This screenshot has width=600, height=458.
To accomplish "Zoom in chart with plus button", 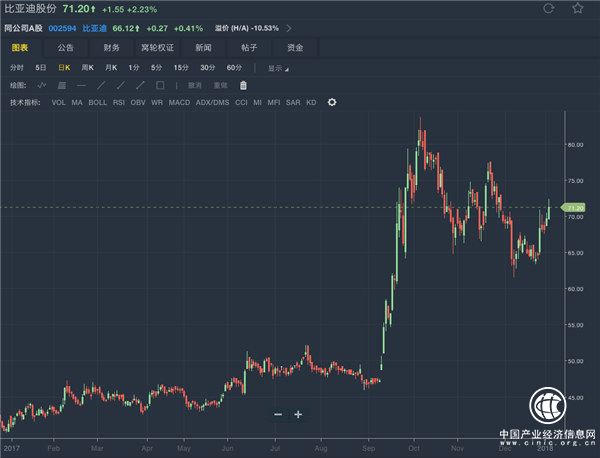I will pyautogui.click(x=298, y=414).
